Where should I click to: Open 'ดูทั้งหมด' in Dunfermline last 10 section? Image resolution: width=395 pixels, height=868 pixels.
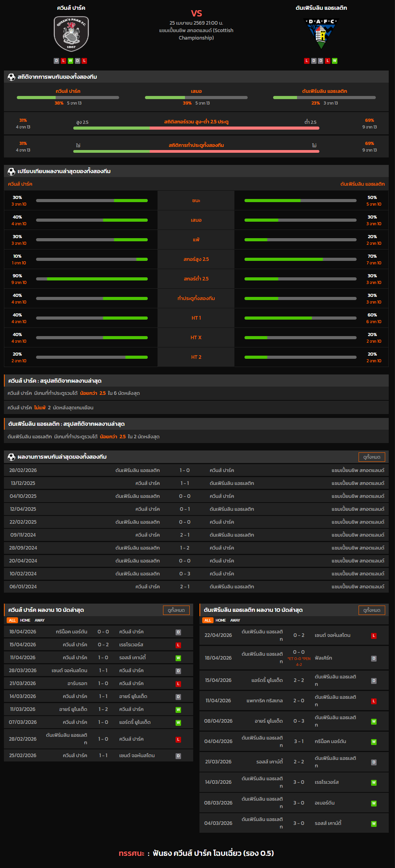371,610
